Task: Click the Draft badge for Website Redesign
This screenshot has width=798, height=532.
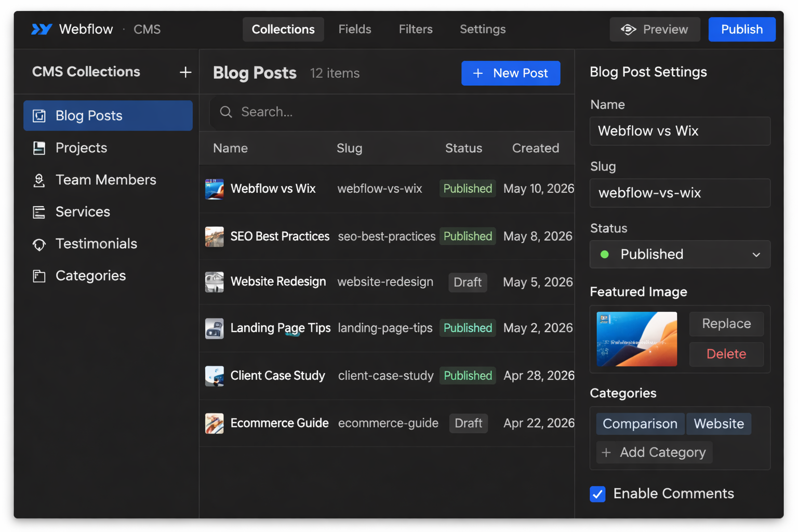Action: point(468,282)
